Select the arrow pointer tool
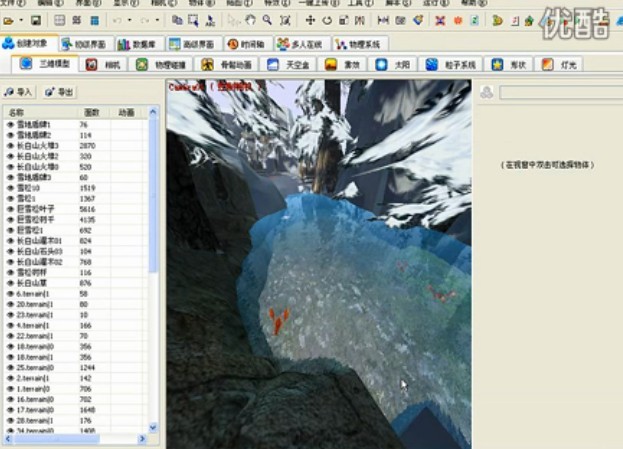 [x=233, y=20]
